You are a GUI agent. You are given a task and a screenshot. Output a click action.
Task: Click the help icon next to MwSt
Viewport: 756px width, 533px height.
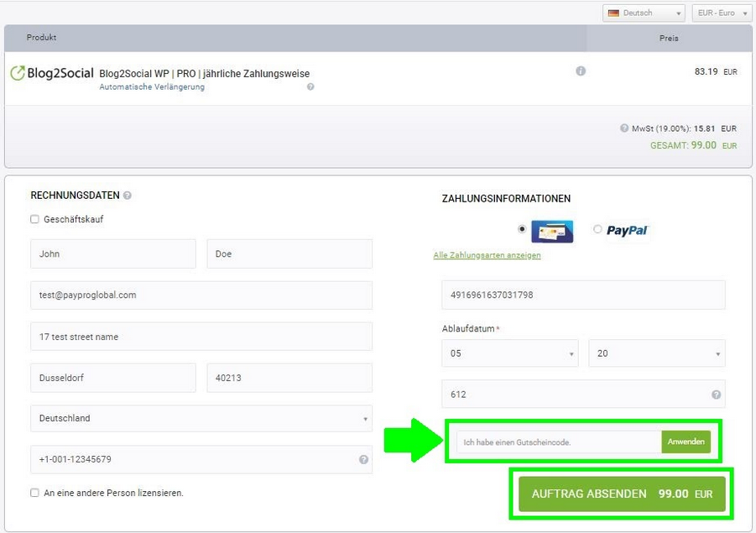(x=624, y=128)
